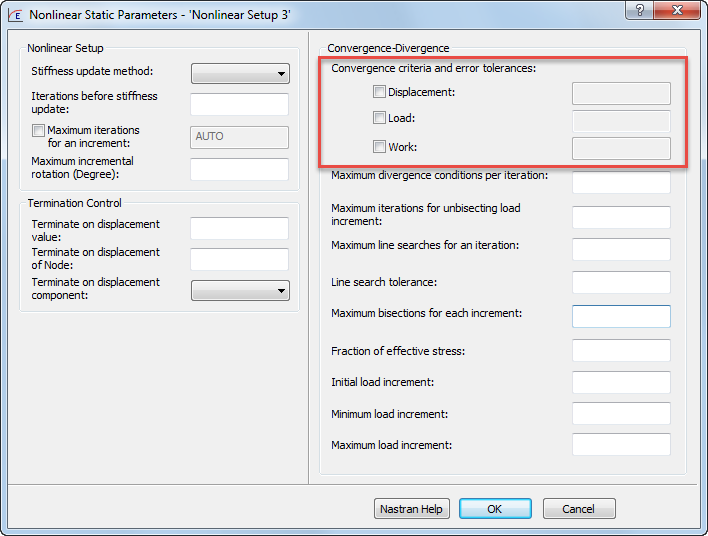Enable the Displacement convergence checkbox
This screenshot has width=708, height=536.
pyautogui.click(x=379, y=92)
